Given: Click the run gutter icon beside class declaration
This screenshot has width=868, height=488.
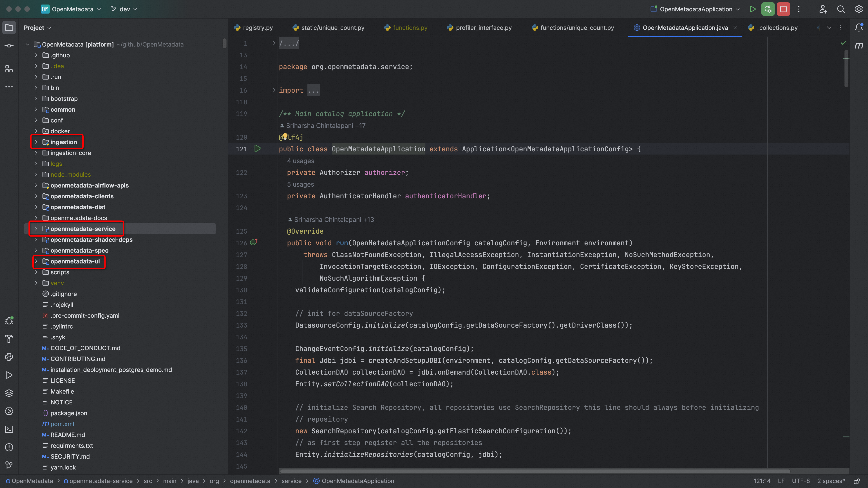Looking at the screenshot, I should 258,148.
